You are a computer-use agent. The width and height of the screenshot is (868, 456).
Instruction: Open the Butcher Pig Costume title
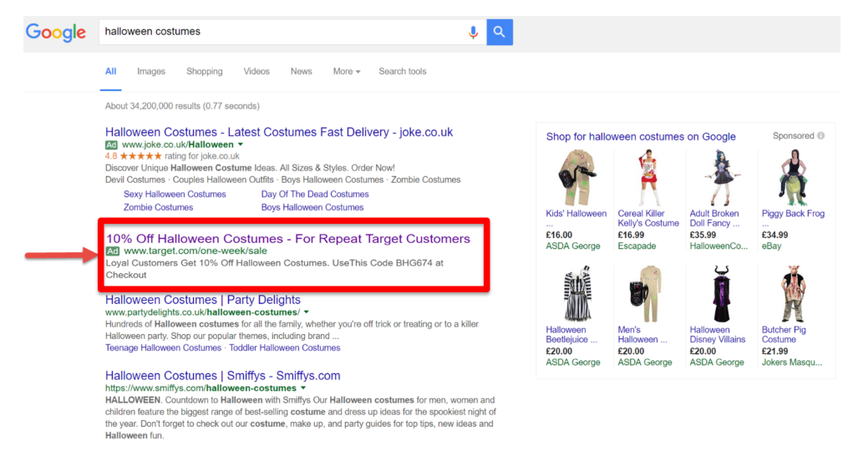[x=784, y=335]
